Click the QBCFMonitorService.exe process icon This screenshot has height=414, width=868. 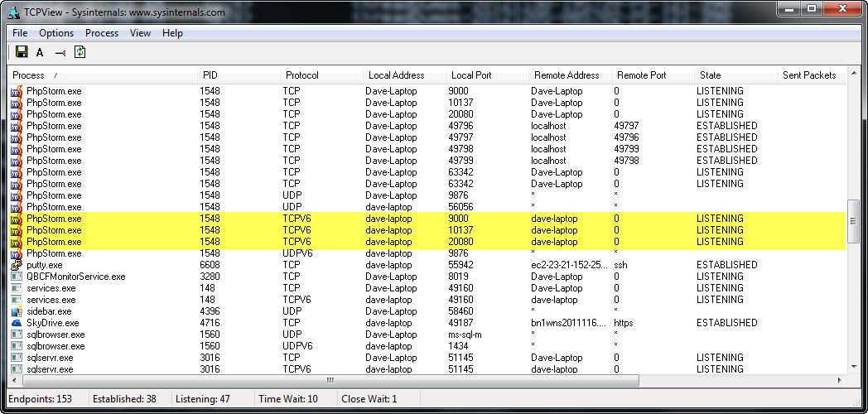pyautogui.click(x=17, y=277)
